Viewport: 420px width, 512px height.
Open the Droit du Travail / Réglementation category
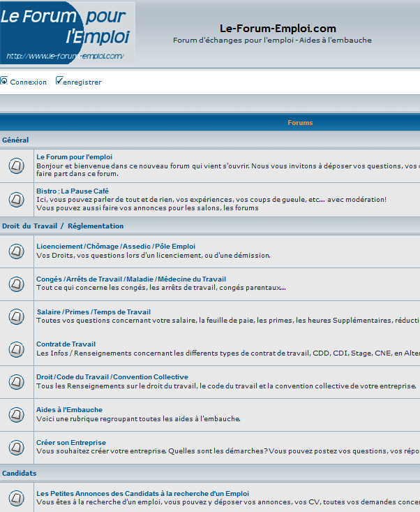(x=63, y=226)
